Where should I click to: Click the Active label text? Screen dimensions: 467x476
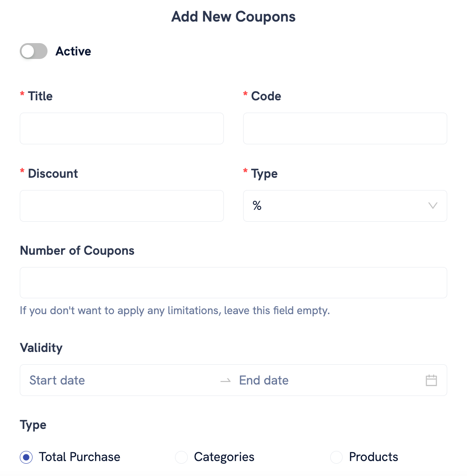(x=73, y=51)
